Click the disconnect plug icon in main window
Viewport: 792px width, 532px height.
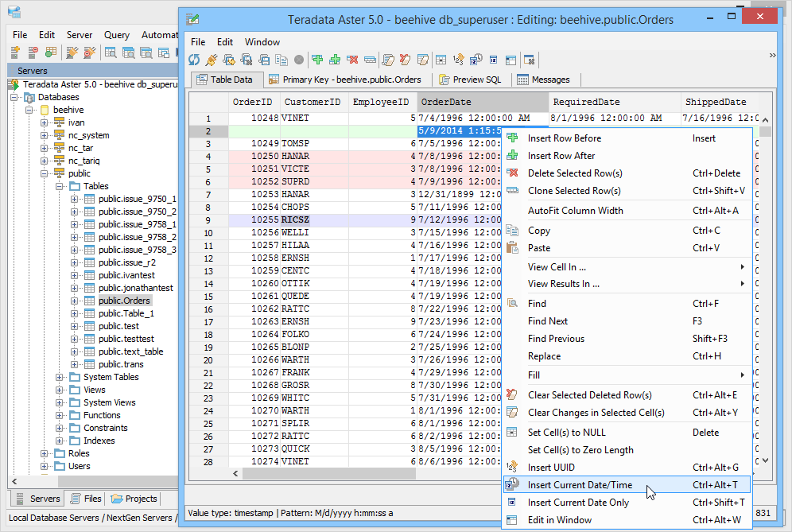click(x=90, y=52)
